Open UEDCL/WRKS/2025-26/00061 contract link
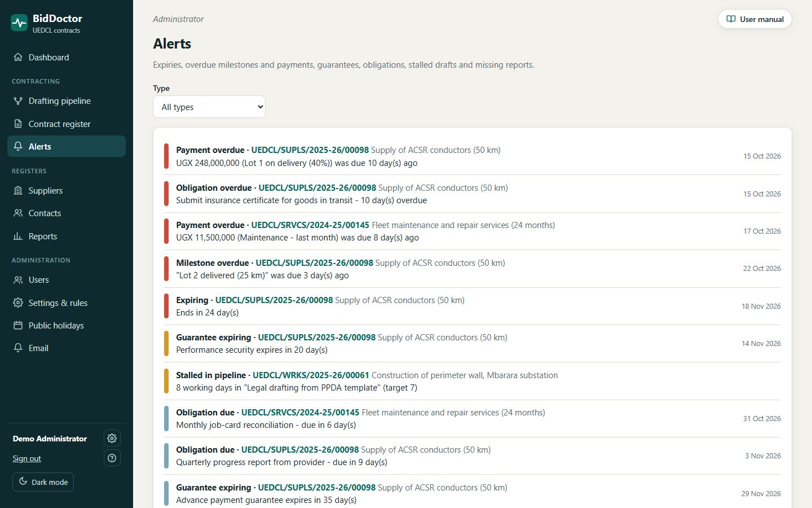 (311, 375)
